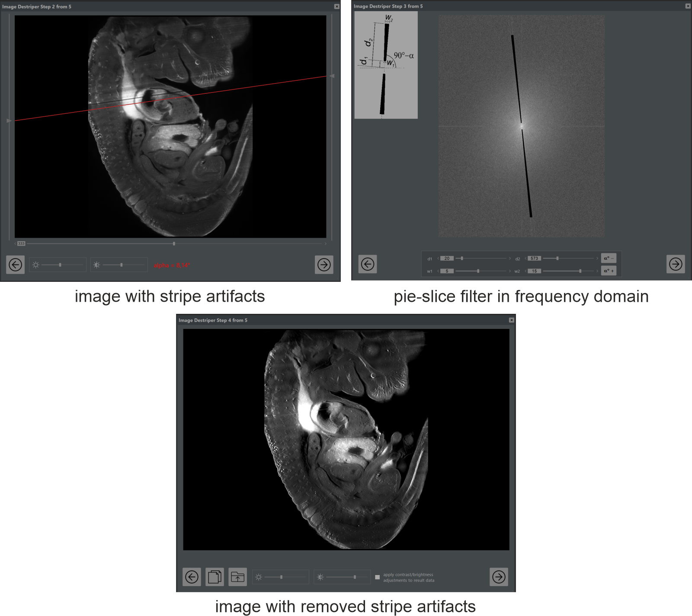Click slice slider handle below striped image
The width and height of the screenshot is (692, 616).
tap(174, 244)
